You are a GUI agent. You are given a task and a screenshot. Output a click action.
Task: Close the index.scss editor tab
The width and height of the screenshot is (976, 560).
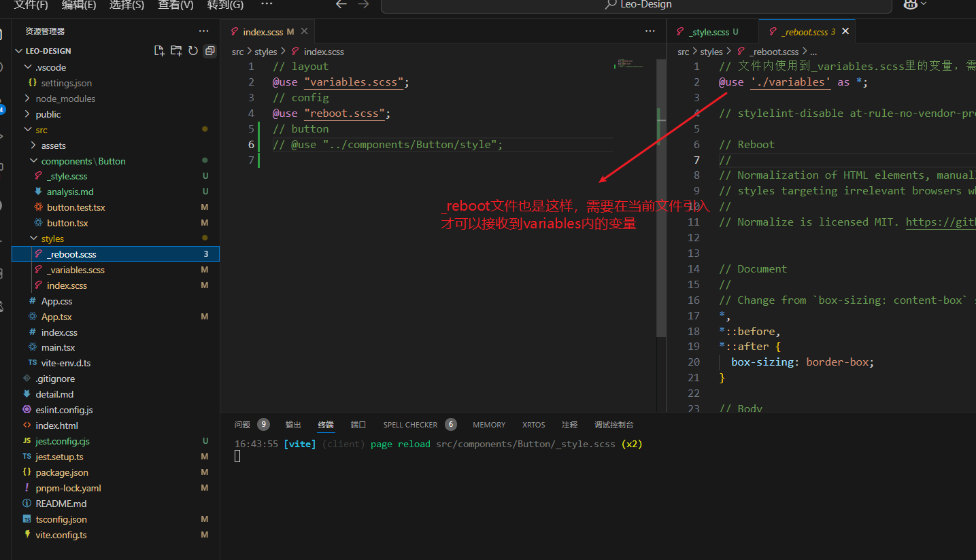pos(304,31)
